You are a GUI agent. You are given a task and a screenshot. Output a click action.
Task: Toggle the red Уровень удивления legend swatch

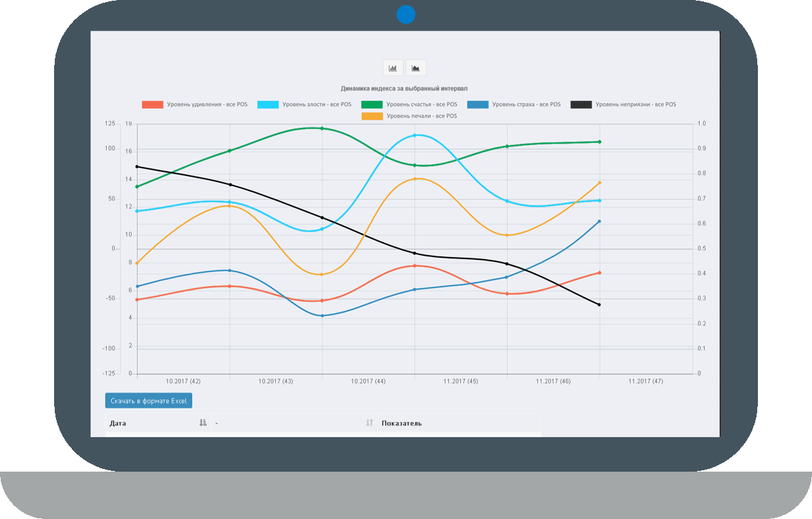tap(153, 104)
